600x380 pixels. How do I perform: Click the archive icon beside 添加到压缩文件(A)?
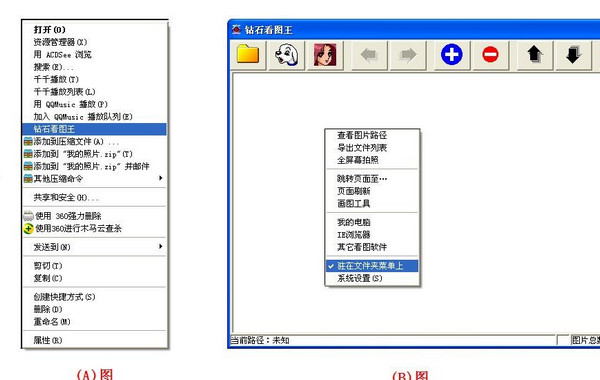pyautogui.click(x=28, y=142)
